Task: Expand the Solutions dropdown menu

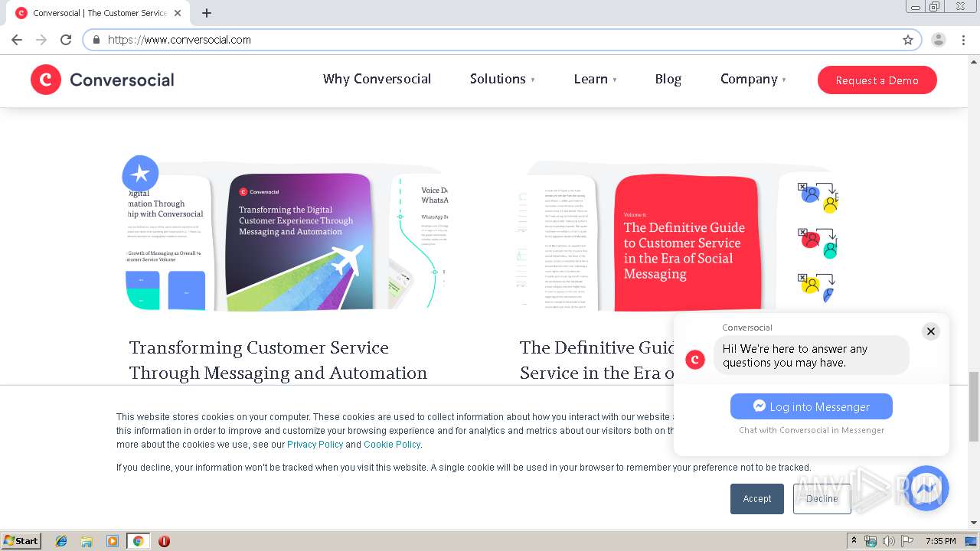Action: [502, 79]
